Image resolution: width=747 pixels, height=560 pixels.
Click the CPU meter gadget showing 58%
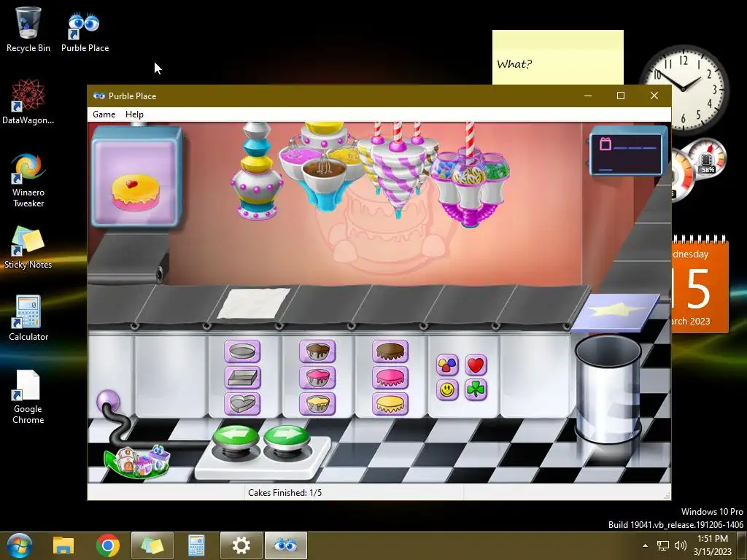(706, 158)
